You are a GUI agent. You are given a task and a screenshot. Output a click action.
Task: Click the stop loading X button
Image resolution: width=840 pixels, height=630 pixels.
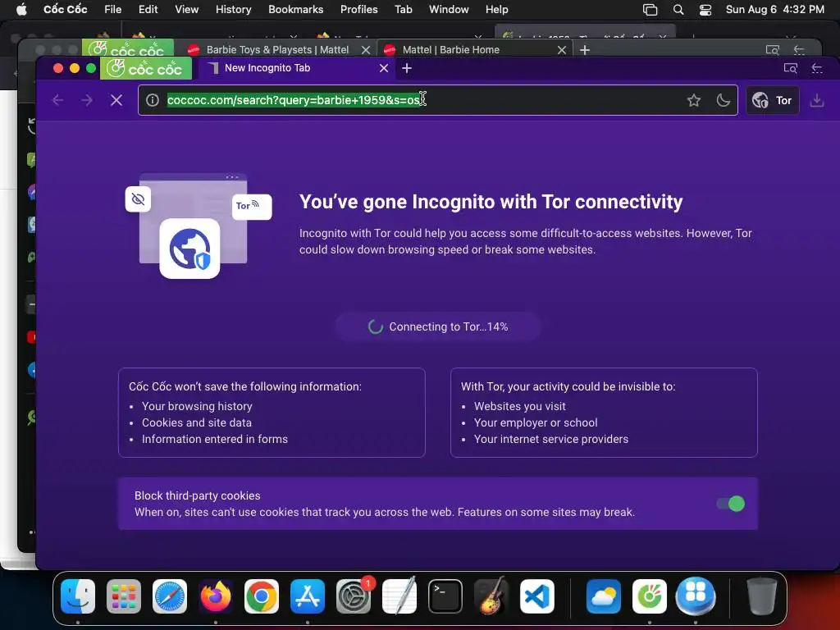point(116,100)
